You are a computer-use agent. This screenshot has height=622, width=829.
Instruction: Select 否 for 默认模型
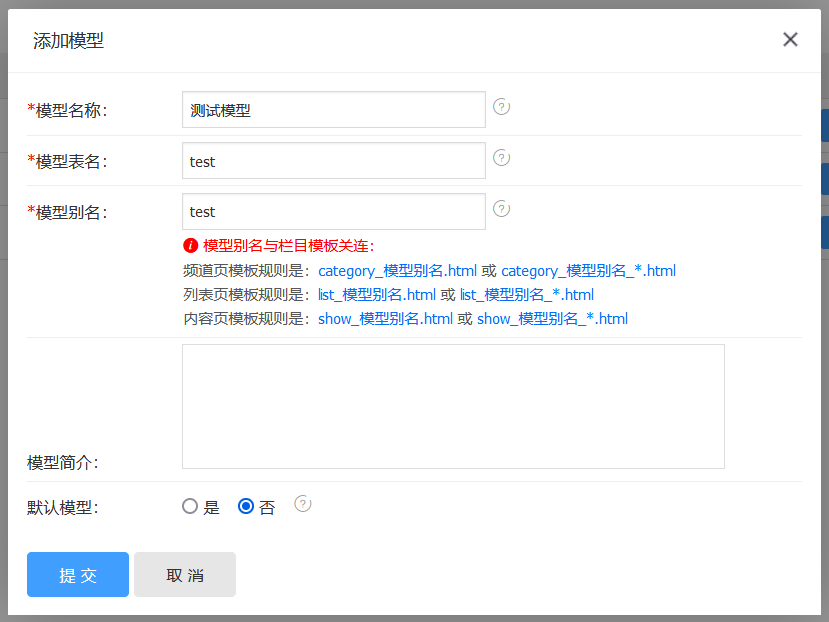(x=245, y=506)
